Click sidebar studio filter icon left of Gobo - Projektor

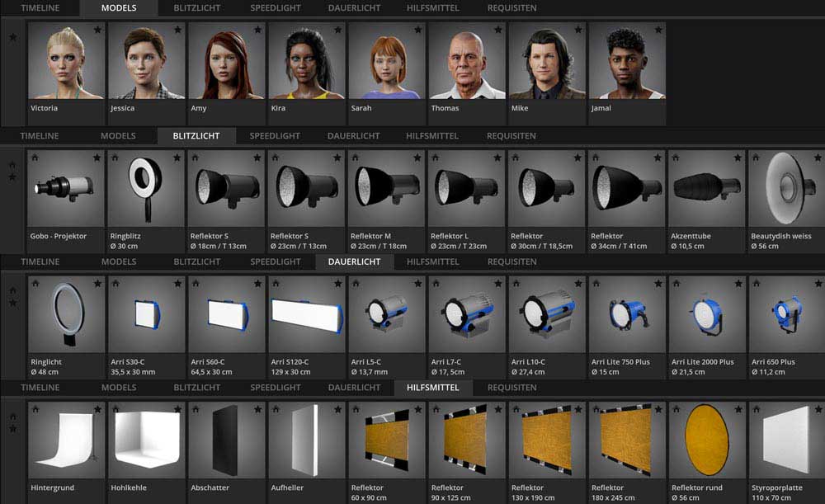(x=12, y=166)
